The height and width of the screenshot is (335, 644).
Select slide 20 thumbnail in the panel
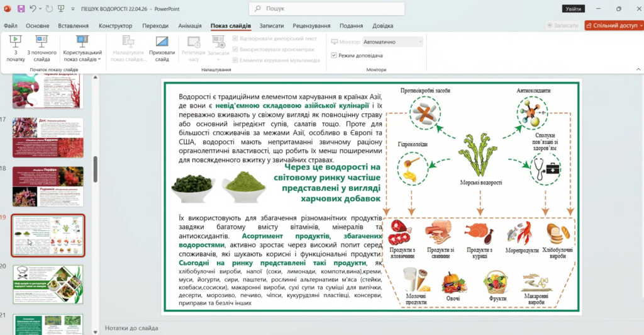[x=48, y=284]
